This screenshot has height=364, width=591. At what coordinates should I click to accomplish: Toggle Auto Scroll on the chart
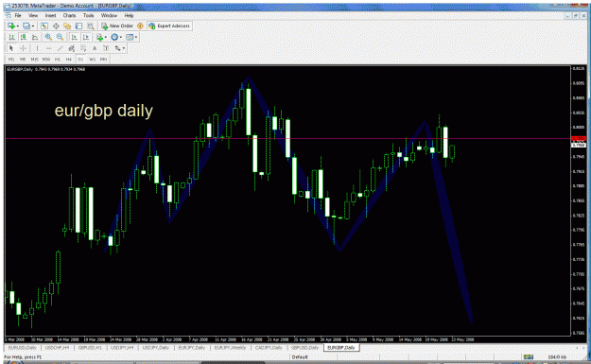click(x=75, y=37)
